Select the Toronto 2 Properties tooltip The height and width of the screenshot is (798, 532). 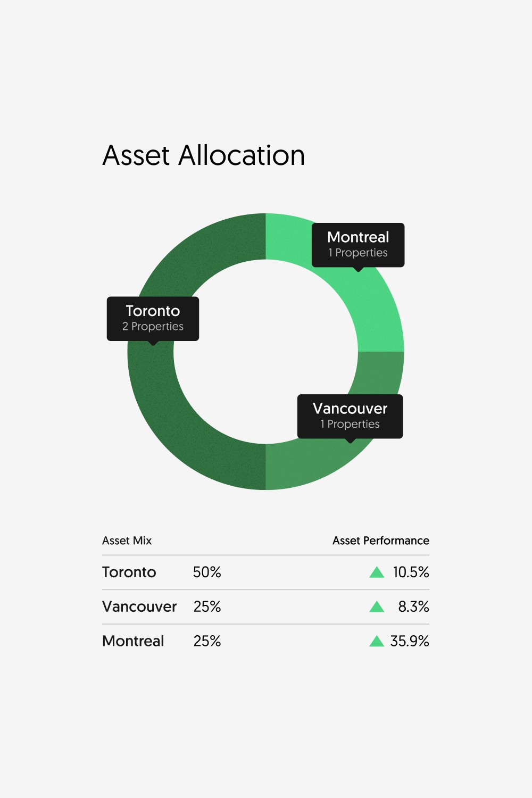coord(153,319)
